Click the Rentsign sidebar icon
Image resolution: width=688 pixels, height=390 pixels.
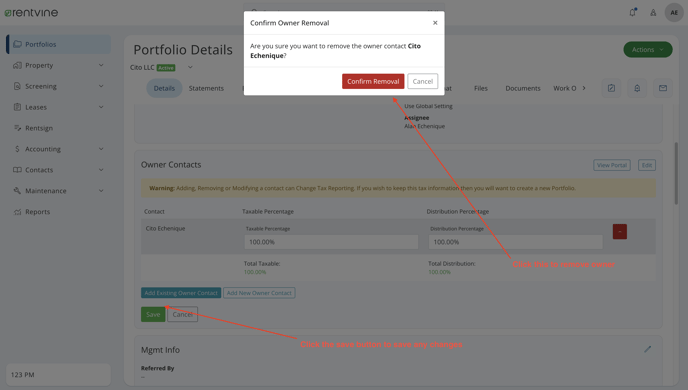pos(18,128)
